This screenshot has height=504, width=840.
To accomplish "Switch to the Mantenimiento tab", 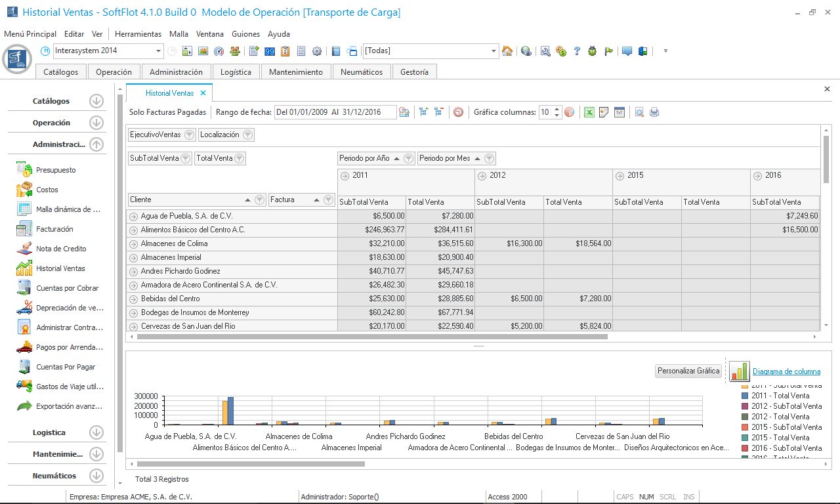I will (296, 72).
